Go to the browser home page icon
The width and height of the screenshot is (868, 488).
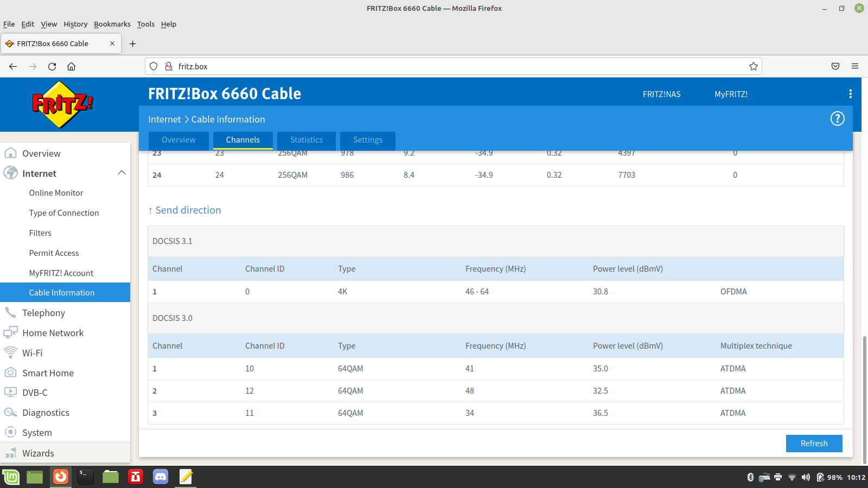point(71,66)
